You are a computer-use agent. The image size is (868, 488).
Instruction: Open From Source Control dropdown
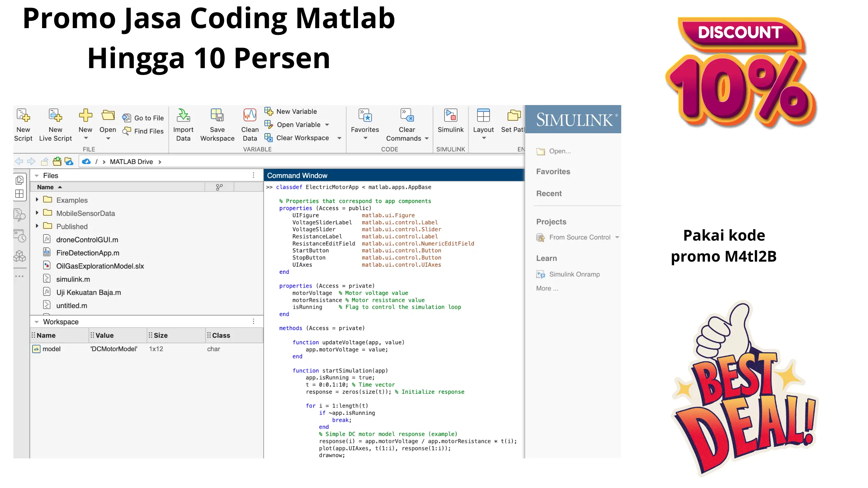click(x=617, y=237)
